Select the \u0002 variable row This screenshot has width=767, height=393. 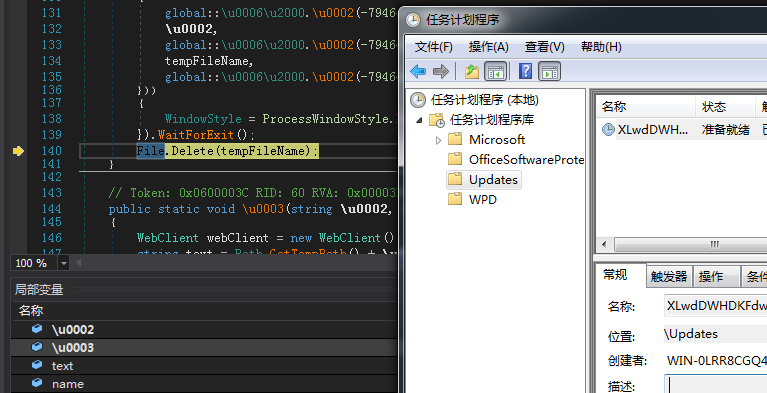[204, 329]
